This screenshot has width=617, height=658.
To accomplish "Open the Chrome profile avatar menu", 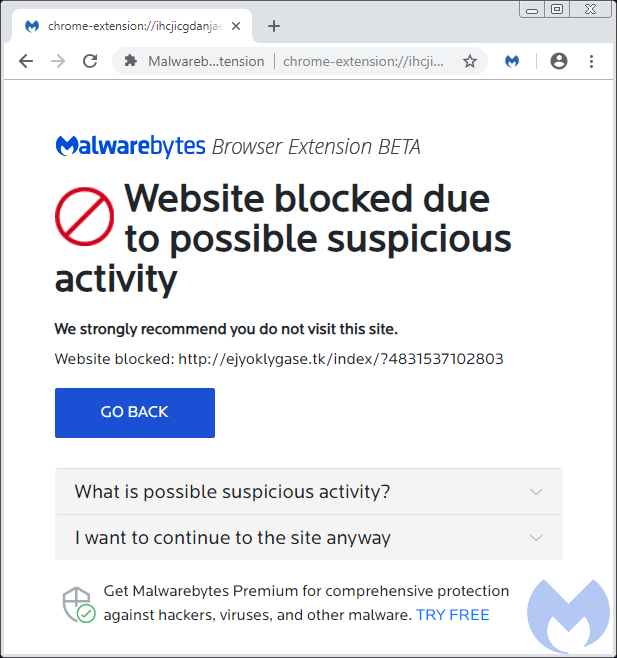I will [x=559, y=61].
